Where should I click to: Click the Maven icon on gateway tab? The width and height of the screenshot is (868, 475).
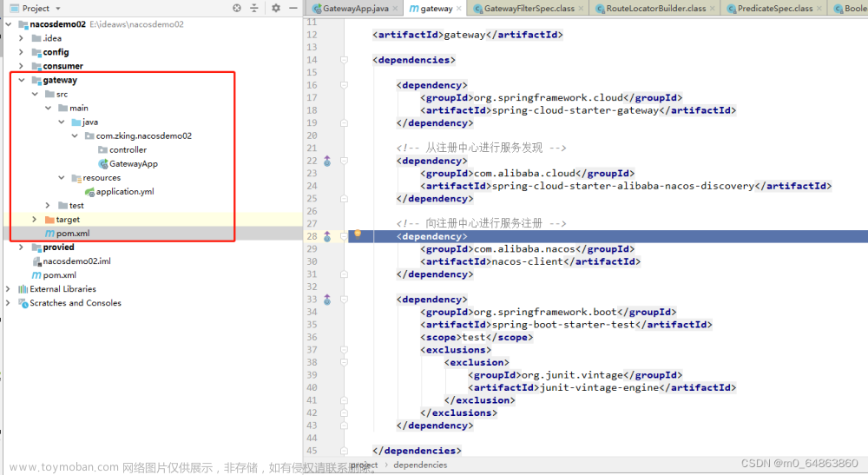[x=413, y=9]
